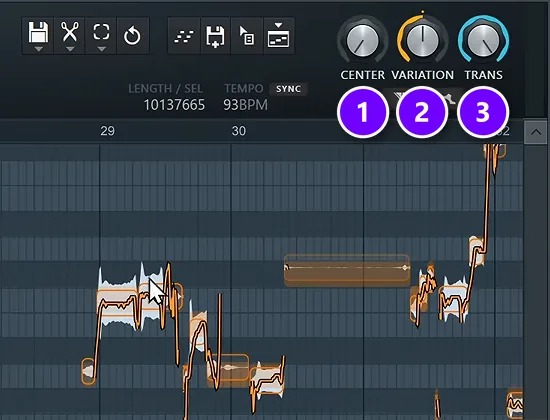Click the Drag selection cursor icon
550x420 pixels.
(x=247, y=36)
